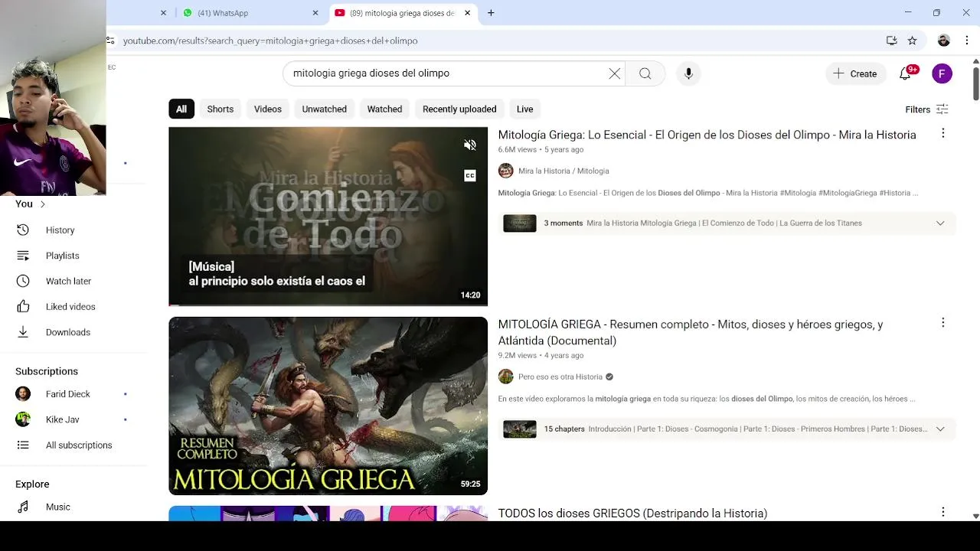The height and width of the screenshot is (551, 980).
Task: Start voice search with the microphone icon
Action: [688, 73]
